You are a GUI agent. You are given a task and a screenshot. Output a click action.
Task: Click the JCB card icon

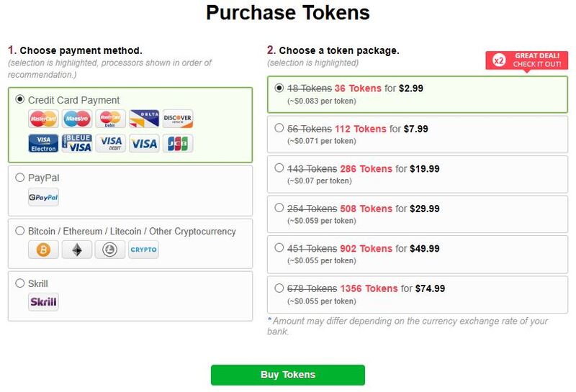pyautogui.click(x=178, y=143)
